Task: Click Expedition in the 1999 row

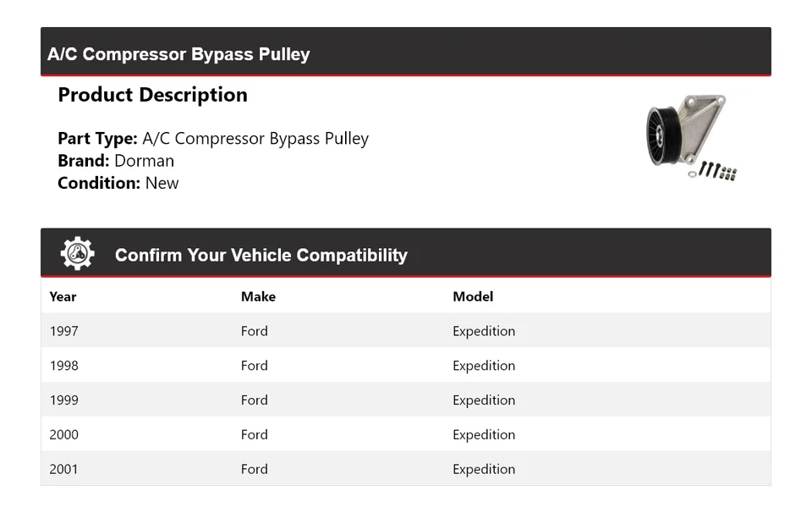Action: 484,400
